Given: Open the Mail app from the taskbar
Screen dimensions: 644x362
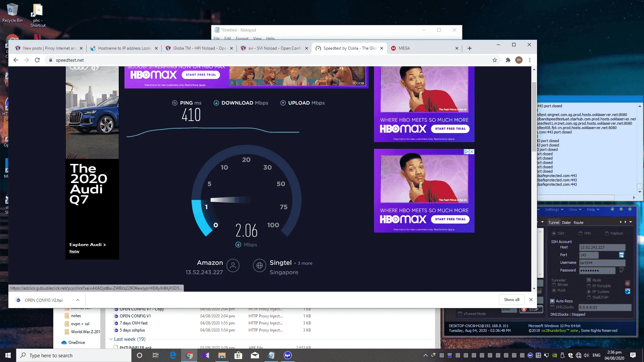Looking at the screenshot, I should click(255, 355).
